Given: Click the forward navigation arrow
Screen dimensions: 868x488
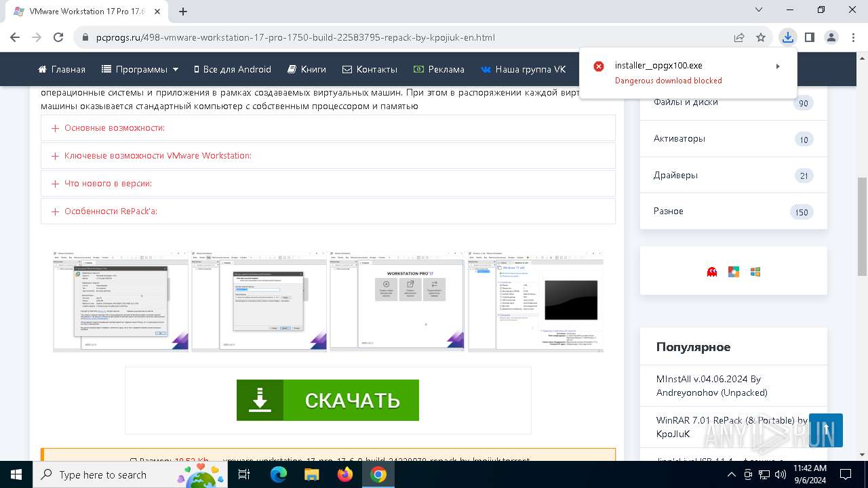Looking at the screenshot, I should click(37, 37).
